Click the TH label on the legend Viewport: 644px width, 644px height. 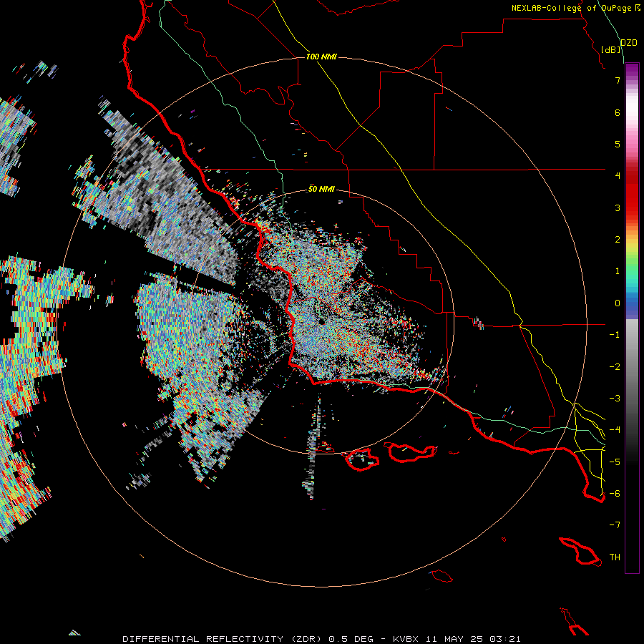click(x=615, y=557)
